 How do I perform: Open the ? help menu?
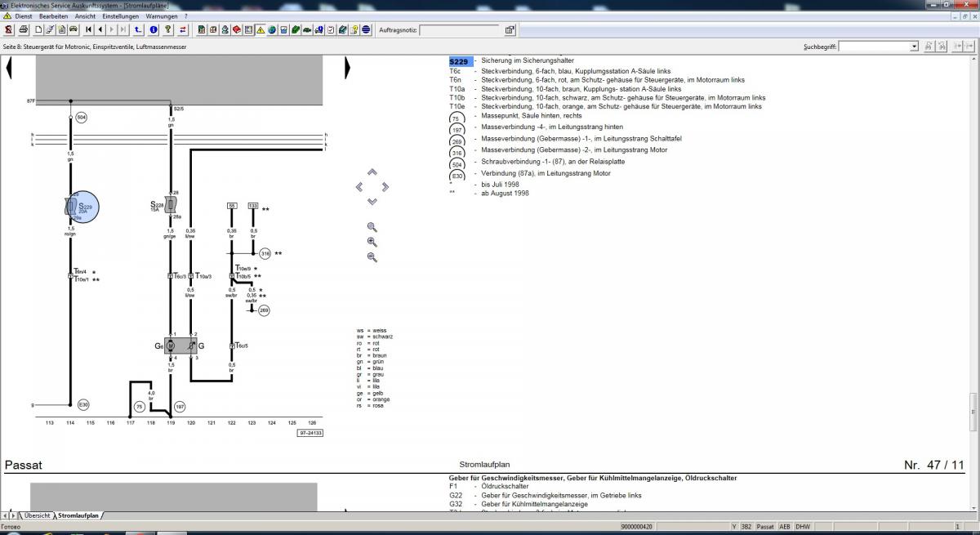(x=185, y=16)
